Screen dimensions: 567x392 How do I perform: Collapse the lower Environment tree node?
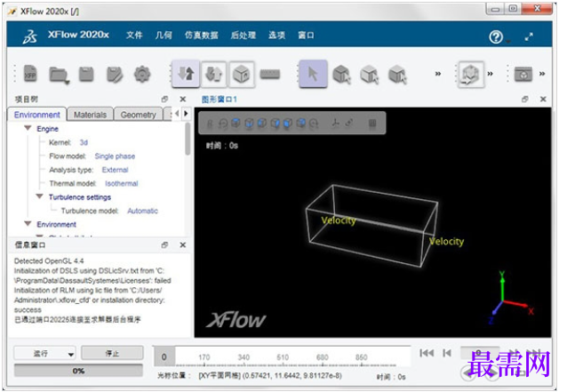(28, 223)
